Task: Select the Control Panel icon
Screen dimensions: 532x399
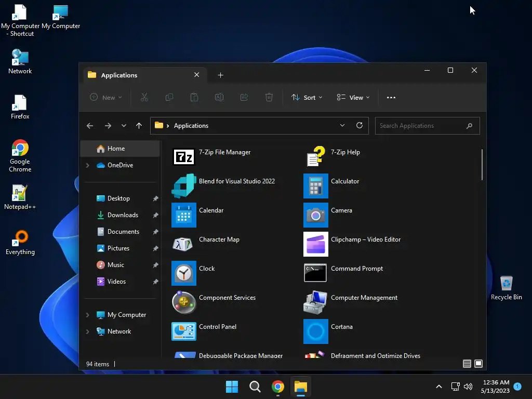Action: click(183, 331)
